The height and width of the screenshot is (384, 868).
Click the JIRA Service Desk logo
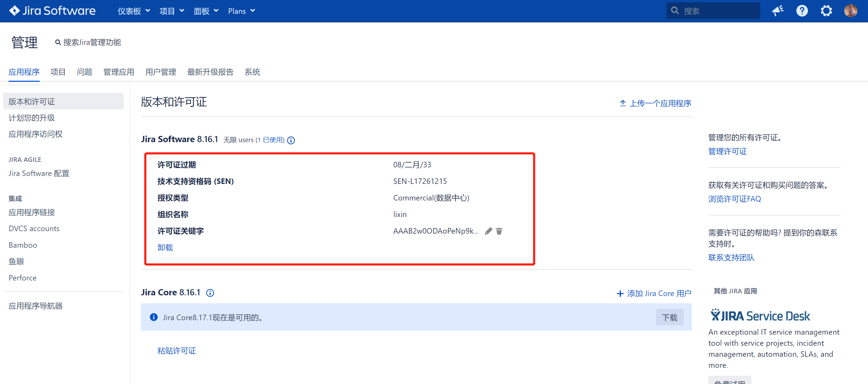pos(760,316)
